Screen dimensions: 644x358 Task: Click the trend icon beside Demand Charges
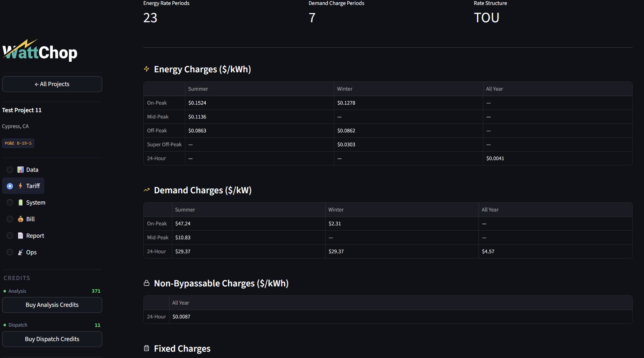click(x=147, y=190)
